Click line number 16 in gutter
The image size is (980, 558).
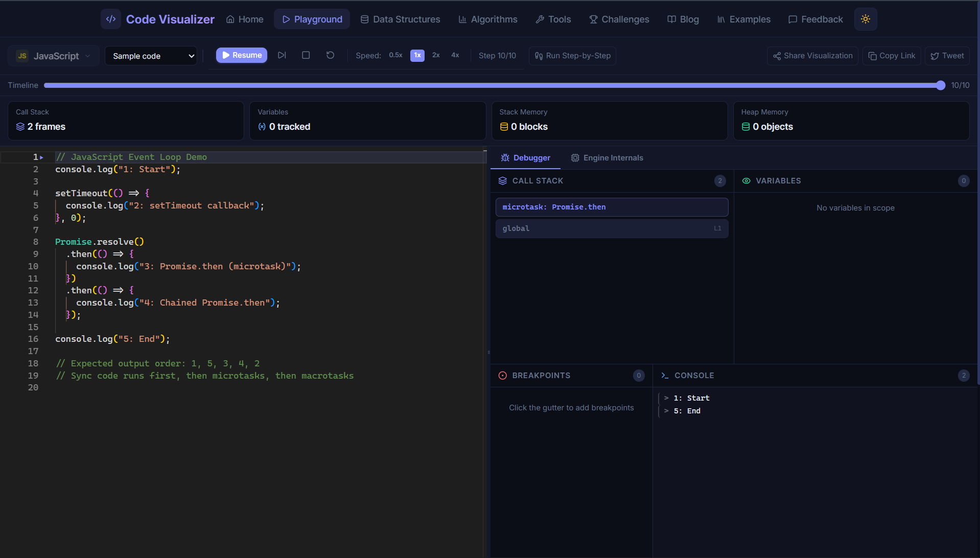pyautogui.click(x=33, y=339)
